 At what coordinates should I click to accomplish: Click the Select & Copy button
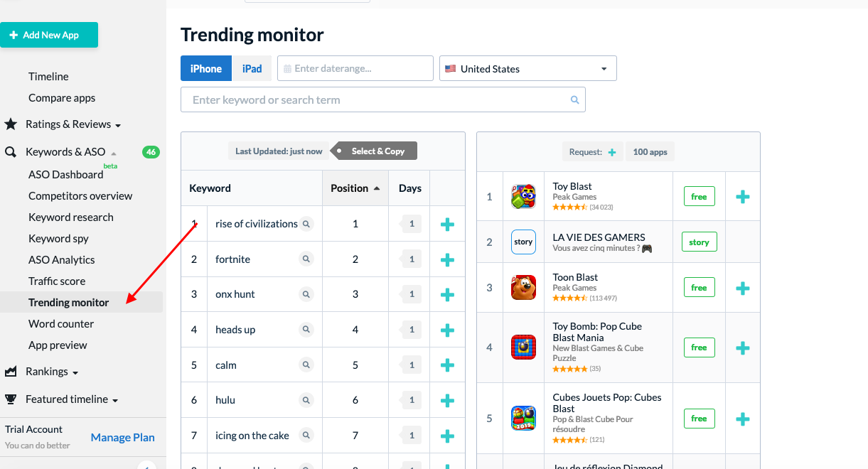(375, 151)
